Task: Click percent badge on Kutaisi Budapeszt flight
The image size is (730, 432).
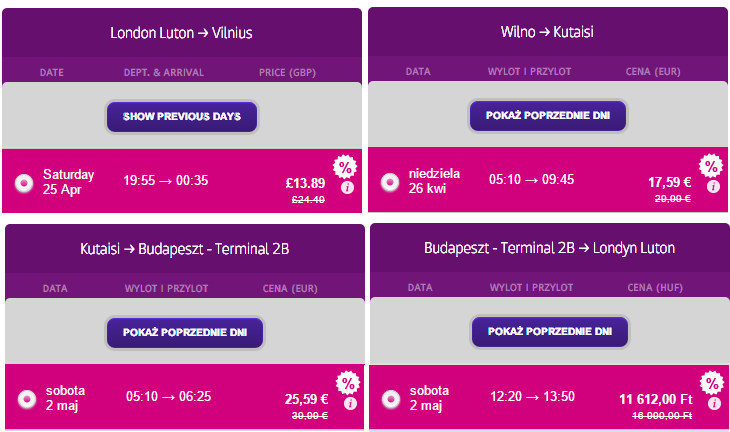Action: click(348, 383)
